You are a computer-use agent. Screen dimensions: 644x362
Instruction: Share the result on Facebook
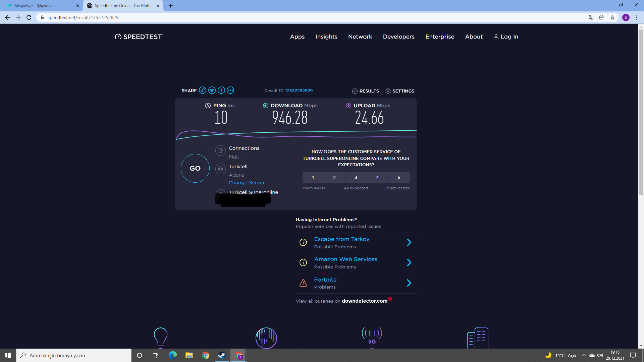[221, 90]
